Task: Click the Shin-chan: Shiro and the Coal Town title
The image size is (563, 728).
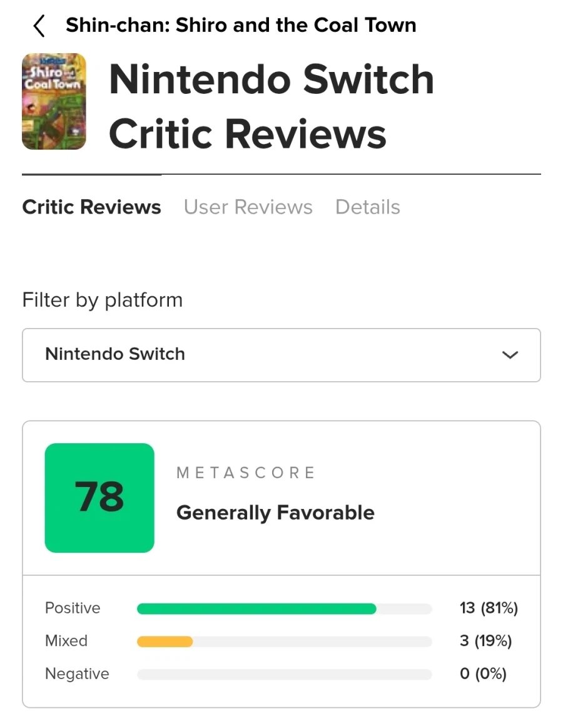Action: [x=241, y=26]
